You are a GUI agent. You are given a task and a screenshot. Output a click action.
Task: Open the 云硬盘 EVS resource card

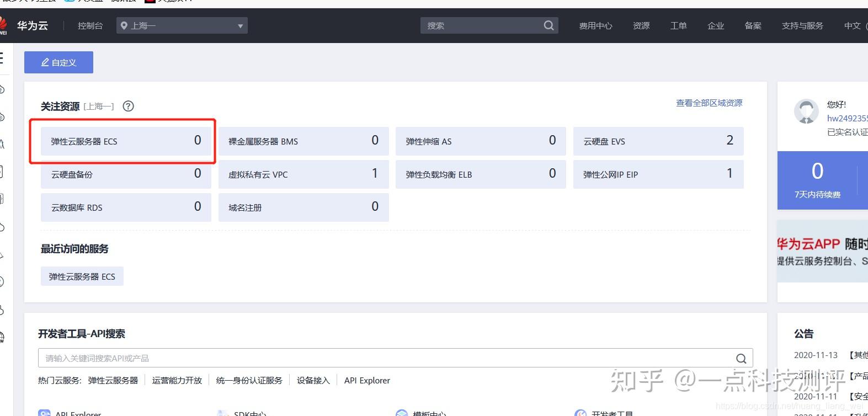[x=658, y=141]
